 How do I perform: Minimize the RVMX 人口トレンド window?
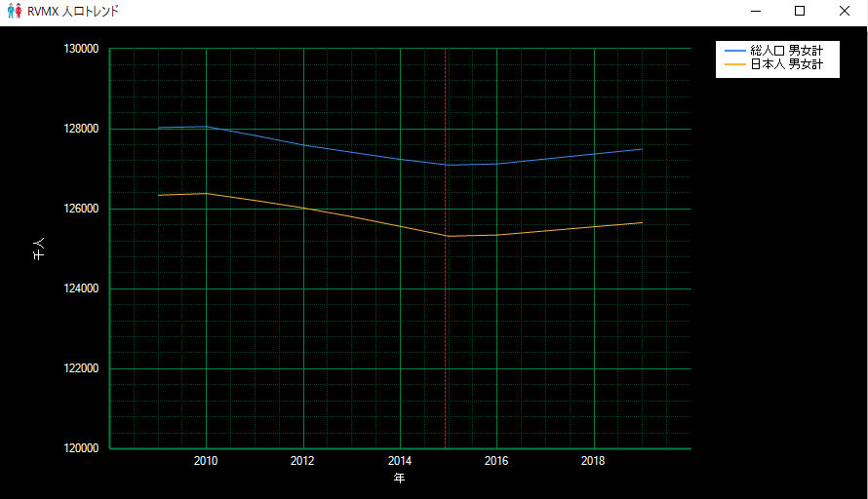pos(755,11)
